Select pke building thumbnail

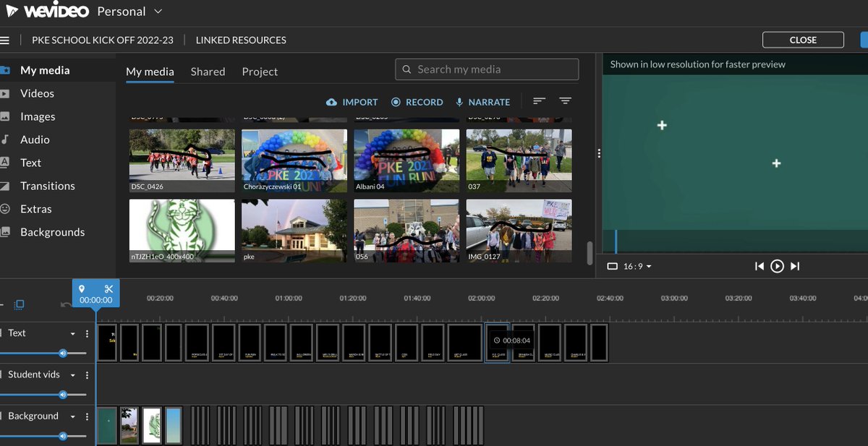coord(294,231)
